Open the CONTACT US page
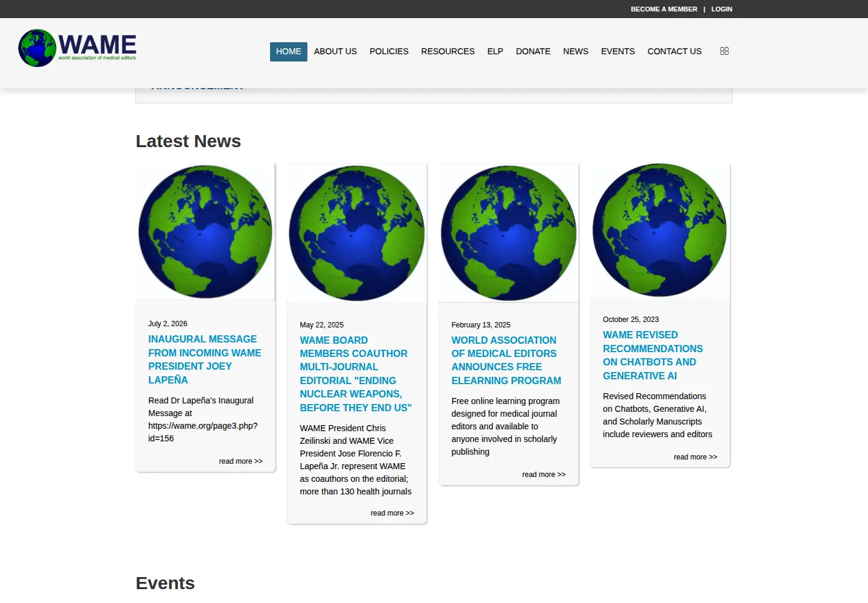868x603 pixels. [x=675, y=51]
